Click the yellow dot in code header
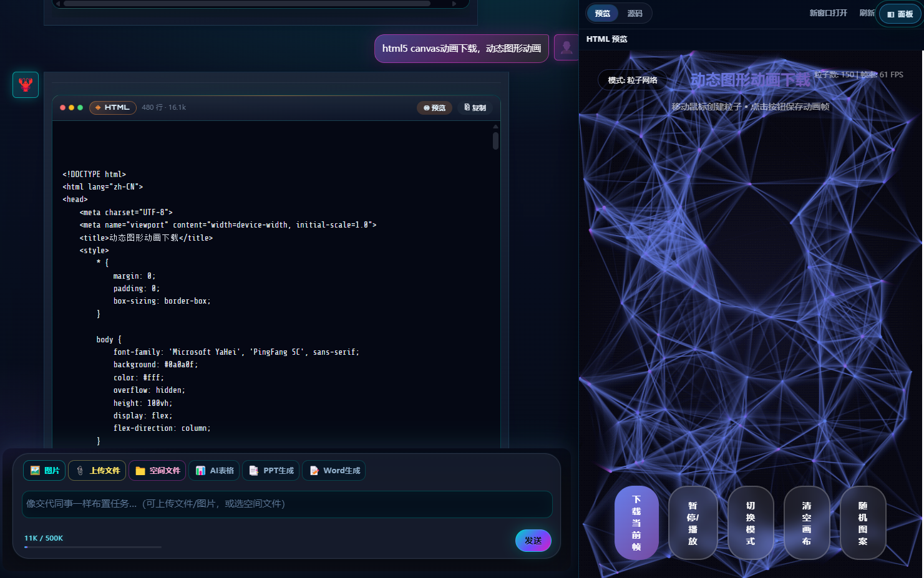This screenshot has height=578, width=924. [x=71, y=108]
